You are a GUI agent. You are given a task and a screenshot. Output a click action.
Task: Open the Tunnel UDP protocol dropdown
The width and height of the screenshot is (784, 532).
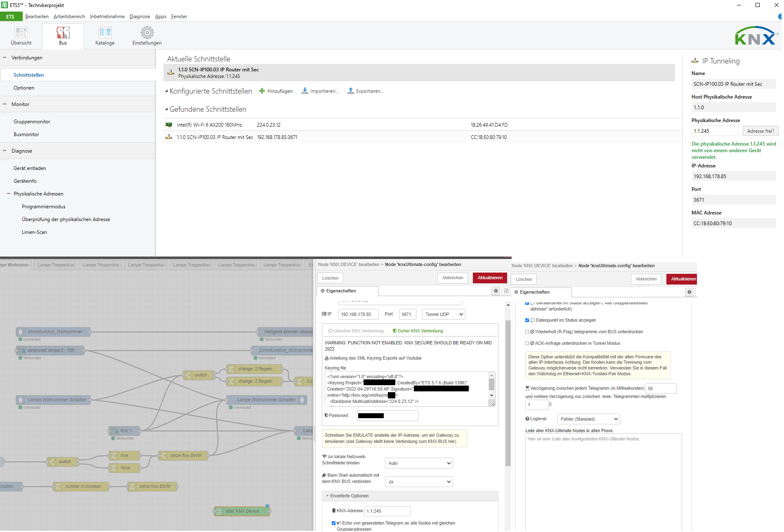(444, 314)
